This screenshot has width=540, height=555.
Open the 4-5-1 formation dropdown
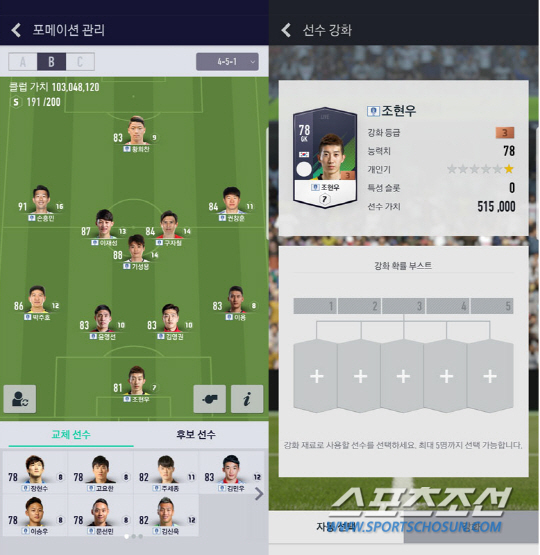click(x=227, y=62)
